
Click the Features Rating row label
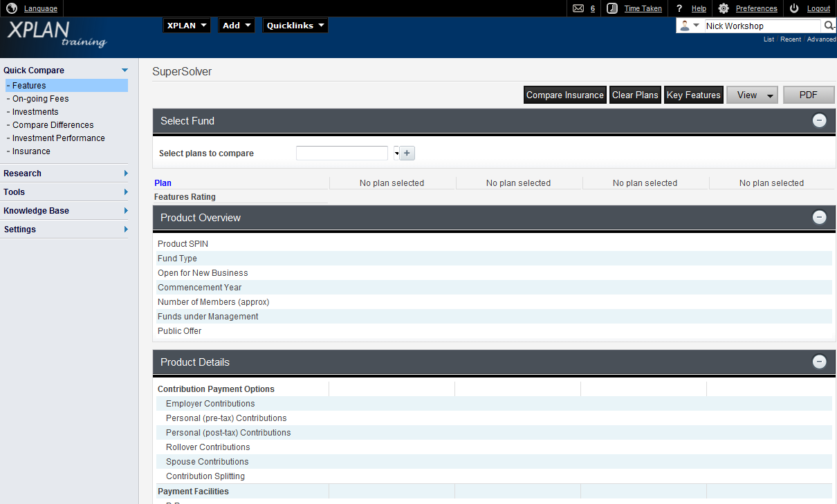[185, 197]
